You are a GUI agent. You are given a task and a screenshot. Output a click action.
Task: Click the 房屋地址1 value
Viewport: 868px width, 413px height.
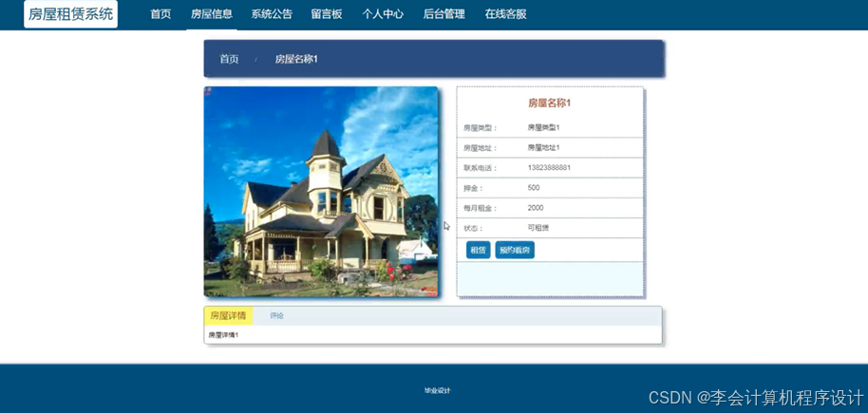coord(543,148)
